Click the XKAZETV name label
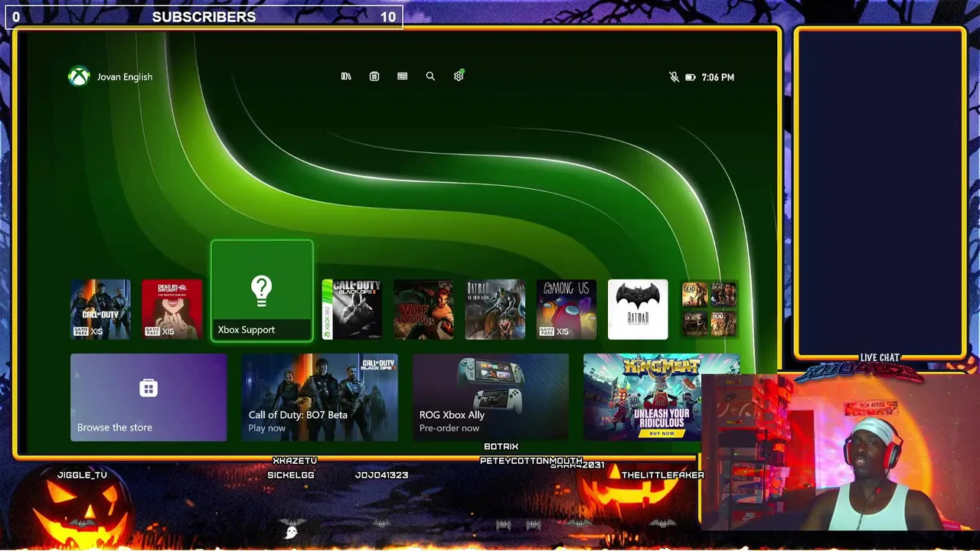Screen dimensions: 980x551 click(295, 461)
